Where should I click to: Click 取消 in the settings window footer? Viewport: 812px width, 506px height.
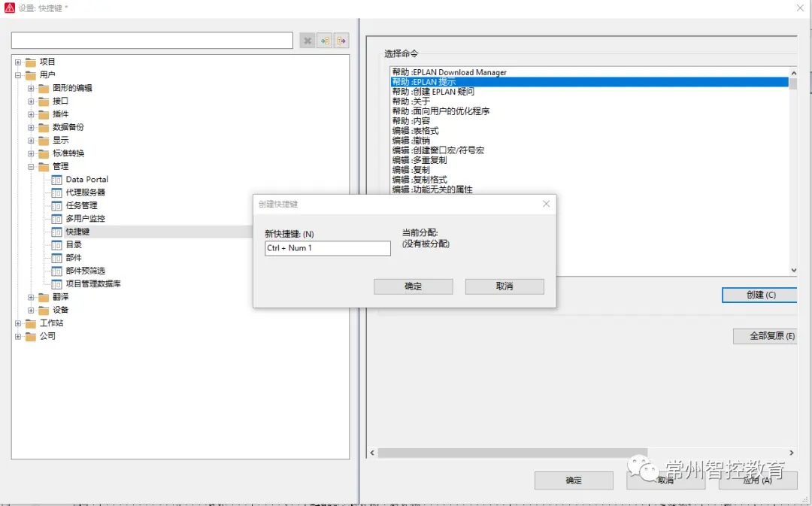click(x=666, y=480)
